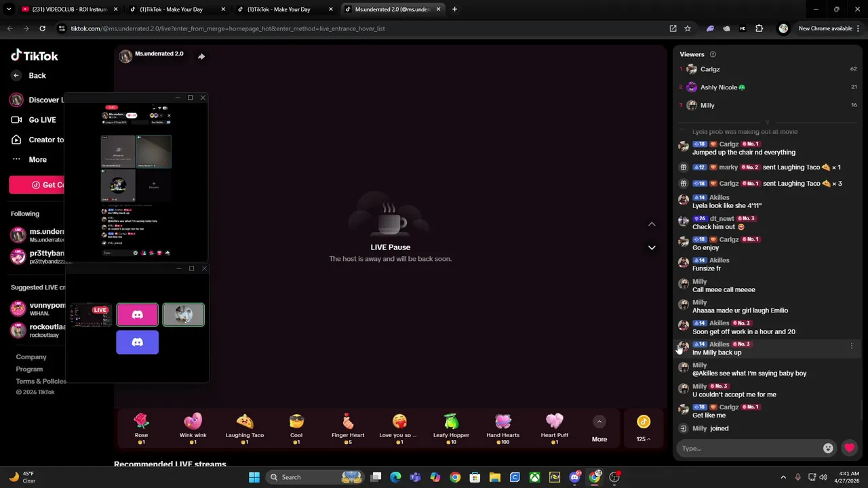Open options for Akilles Inv Milly comment

coord(852,346)
